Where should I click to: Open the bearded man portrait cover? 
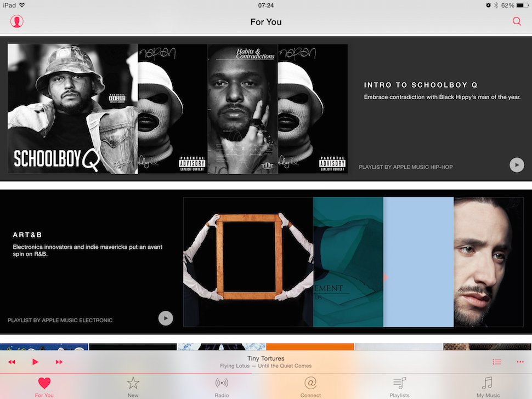point(489,262)
